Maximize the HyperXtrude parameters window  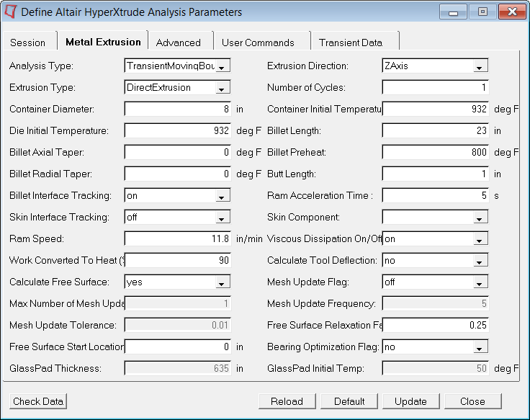pos(482,12)
